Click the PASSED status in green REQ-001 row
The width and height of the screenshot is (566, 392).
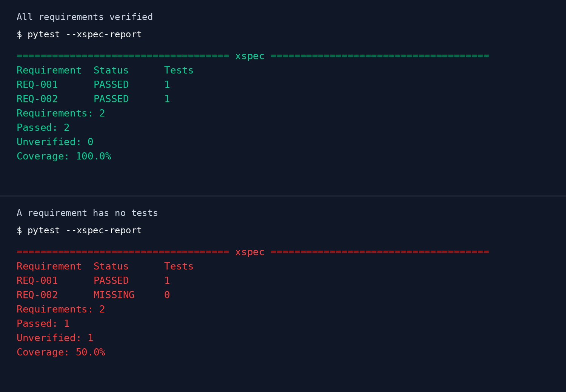(x=111, y=85)
